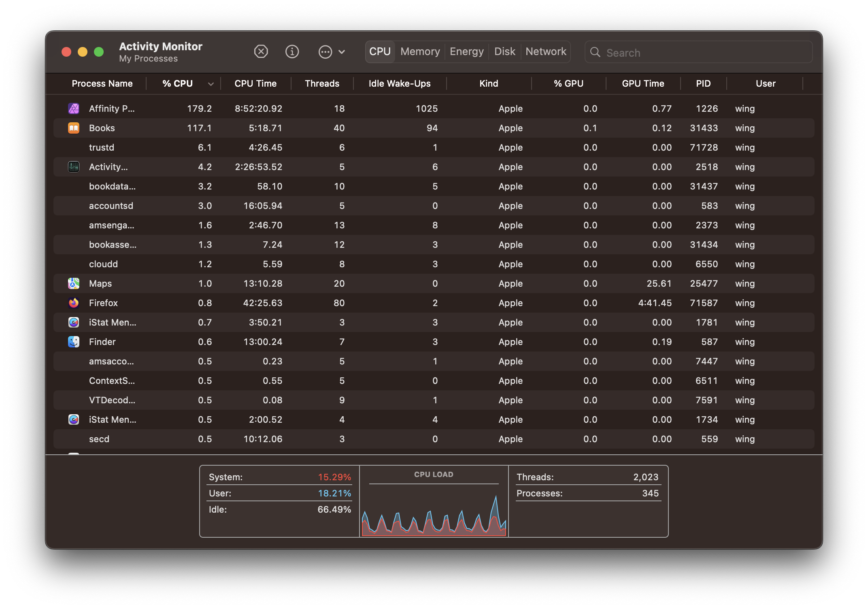Click the magnifying glass search icon

click(x=595, y=52)
